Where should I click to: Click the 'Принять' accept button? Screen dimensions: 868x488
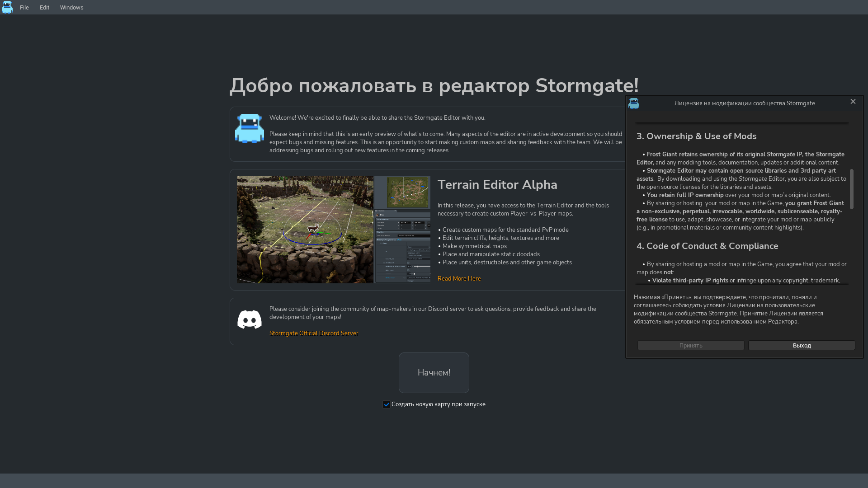(690, 346)
